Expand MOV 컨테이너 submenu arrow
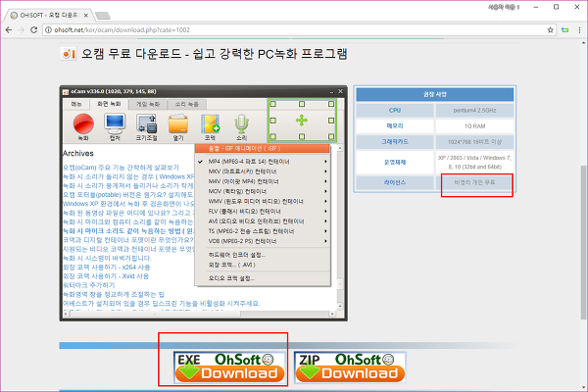The image size is (588, 392). click(325, 191)
